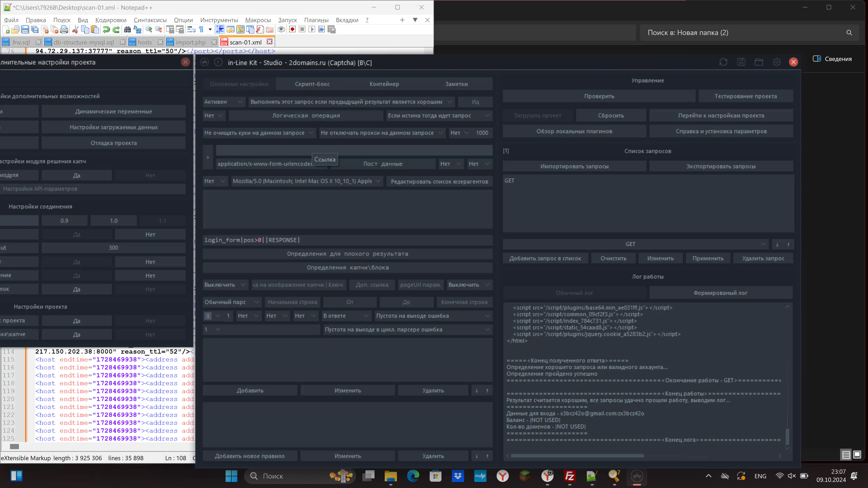Select Нет in the ение setting row
The height and width of the screenshot is (488, 868).
(150, 275)
